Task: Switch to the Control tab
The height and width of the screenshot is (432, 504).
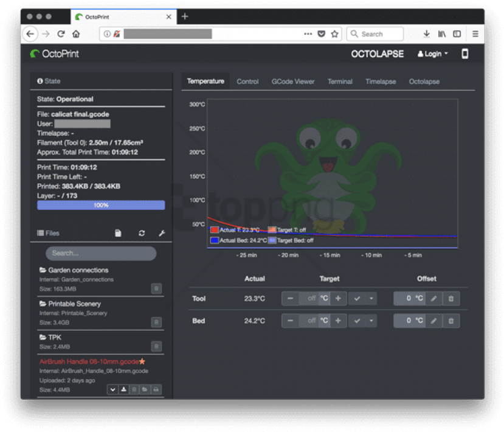Action: [x=247, y=82]
